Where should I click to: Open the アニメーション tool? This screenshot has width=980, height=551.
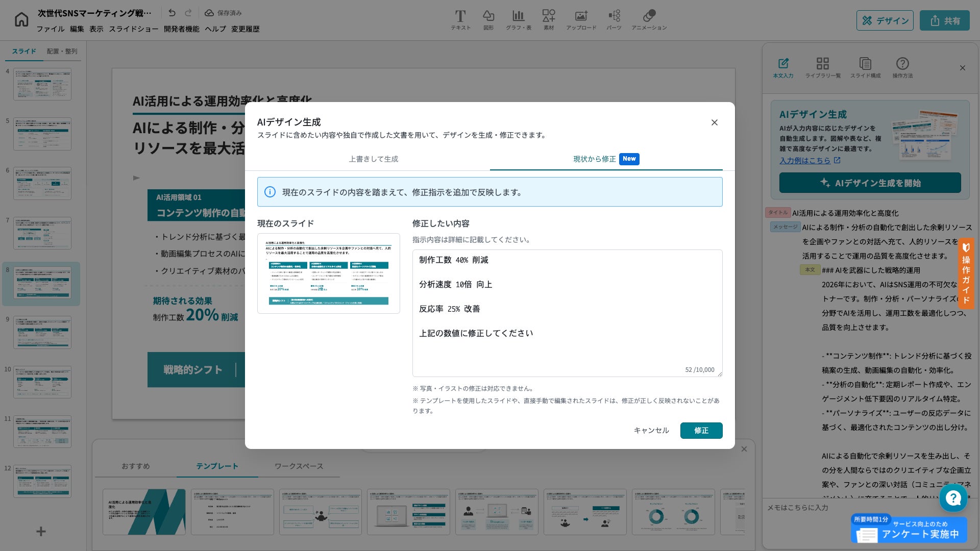click(649, 20)
